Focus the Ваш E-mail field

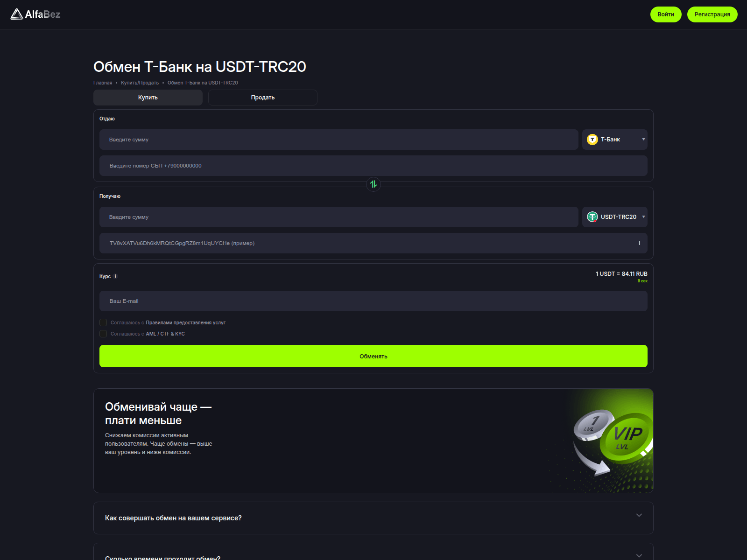[373, 301]
